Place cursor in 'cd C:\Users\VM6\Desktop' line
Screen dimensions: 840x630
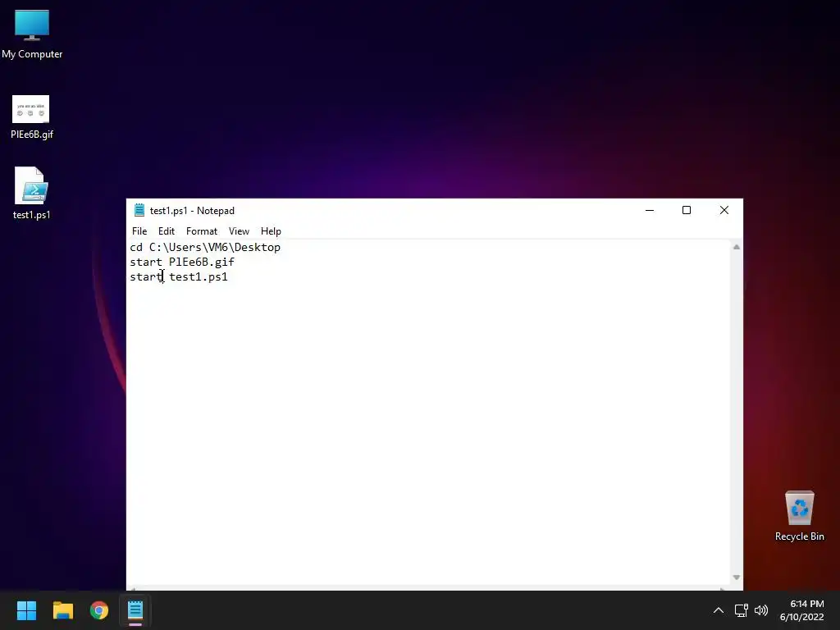pos(205,247)
